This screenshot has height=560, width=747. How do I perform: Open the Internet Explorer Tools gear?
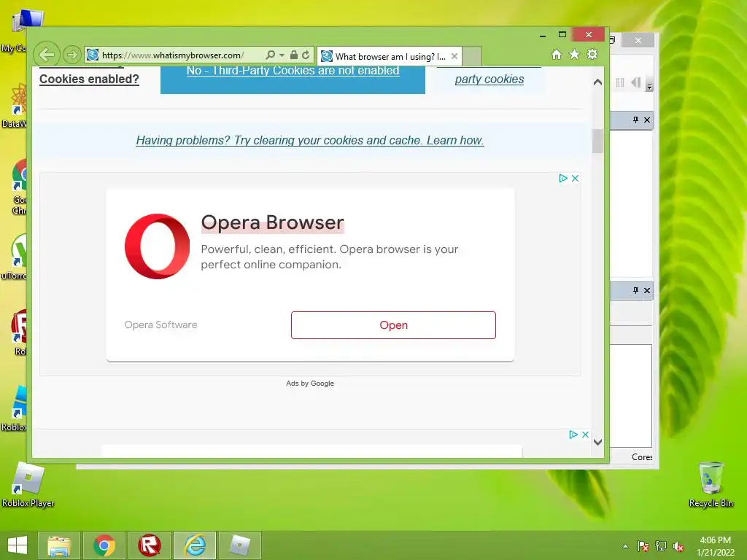(592, 55)
